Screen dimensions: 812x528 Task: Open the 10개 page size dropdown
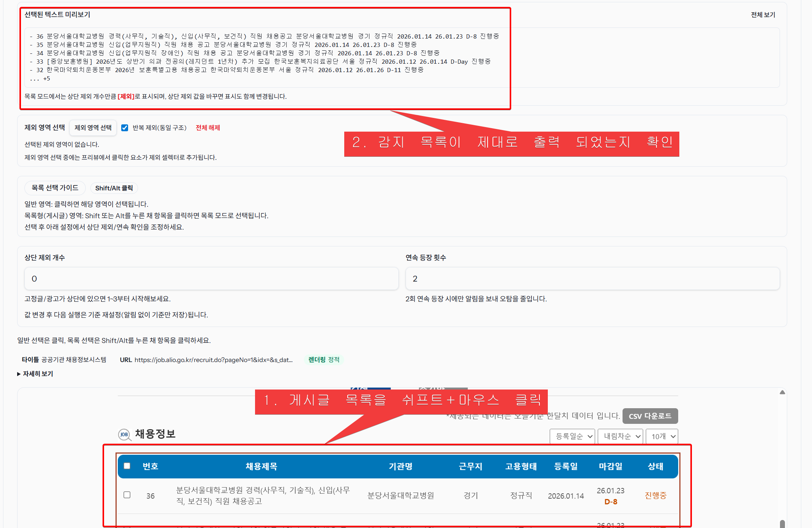coord(662,436)
